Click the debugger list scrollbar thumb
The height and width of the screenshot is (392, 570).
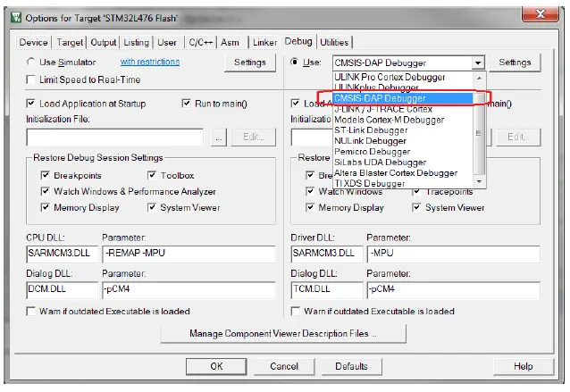coord(479,134)
